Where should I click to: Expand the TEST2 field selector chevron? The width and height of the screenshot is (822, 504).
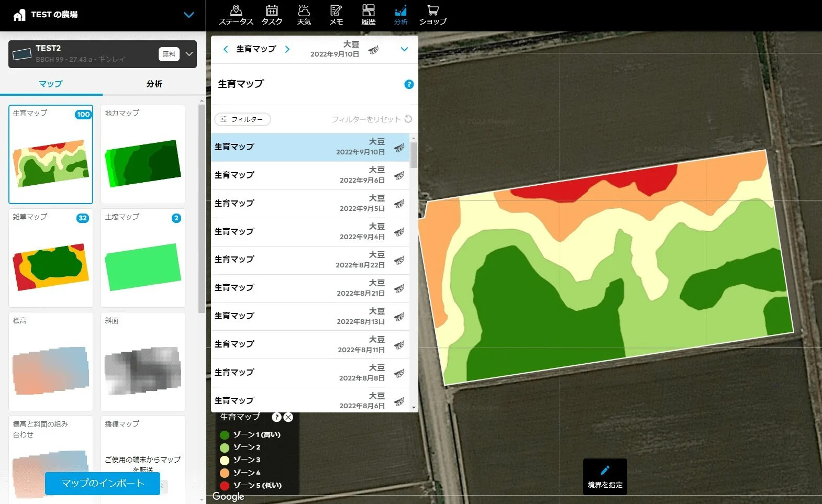click(x=190, y=54)
